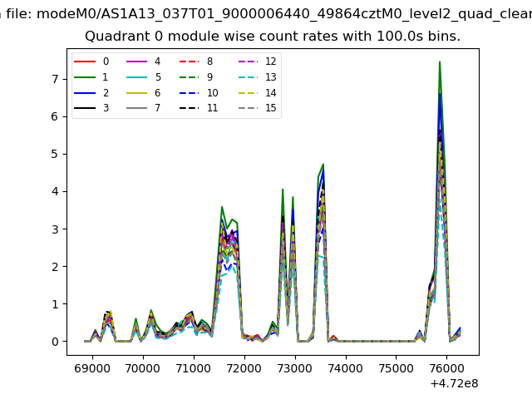Click the y-axis tick label 4
Image resolution: width=532 pixels, height=399 pixels.
click(57, 191)
